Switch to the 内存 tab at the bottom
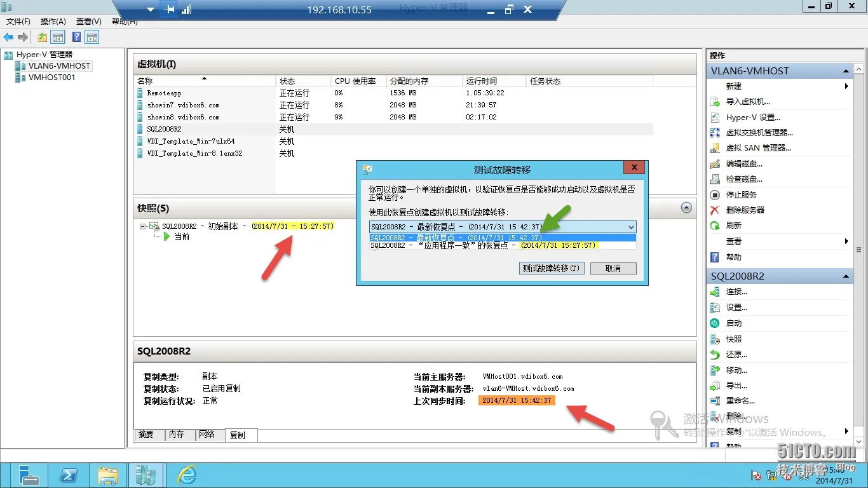 click(x=179, y=435)
